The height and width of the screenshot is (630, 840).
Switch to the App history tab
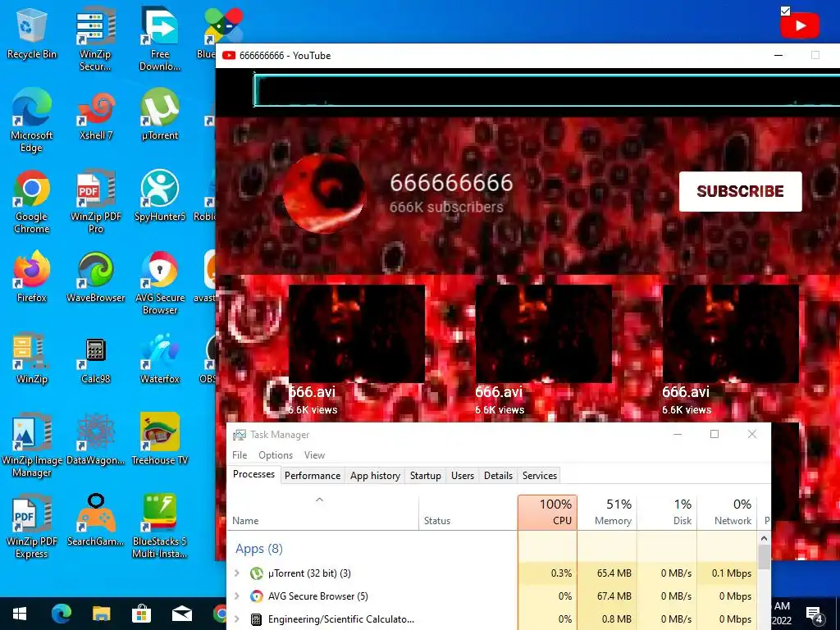click(x=375, y=476)
